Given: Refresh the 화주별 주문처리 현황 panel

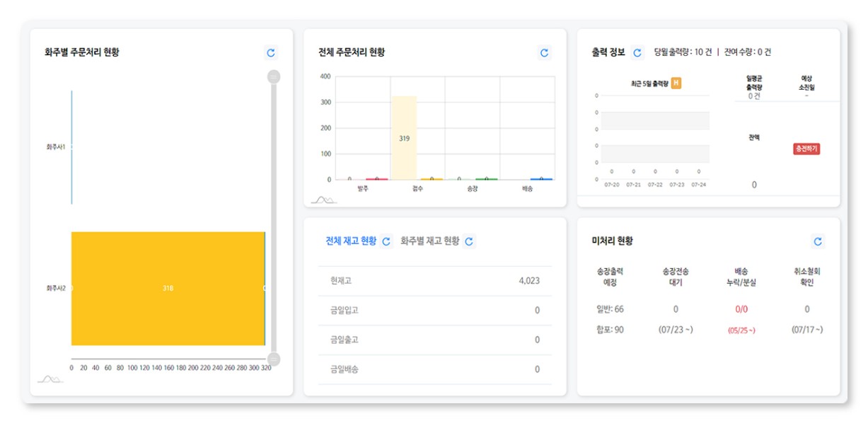Looking at the screenshot, I should 271,52.
